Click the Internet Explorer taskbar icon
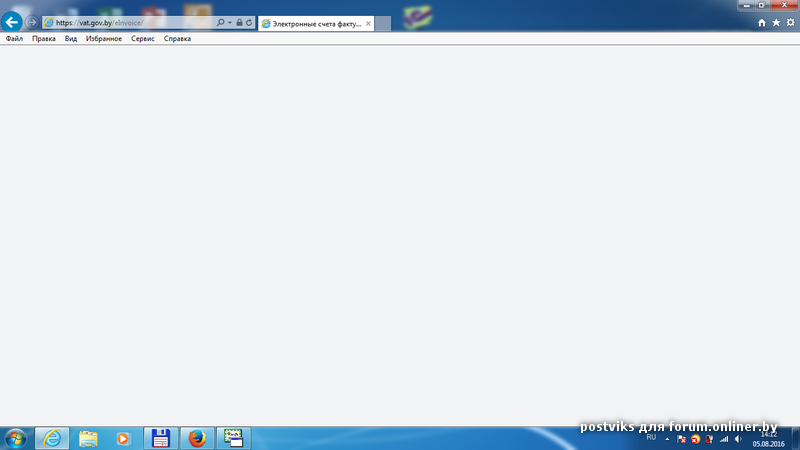 pyautogui.click(x=52, y=438)
